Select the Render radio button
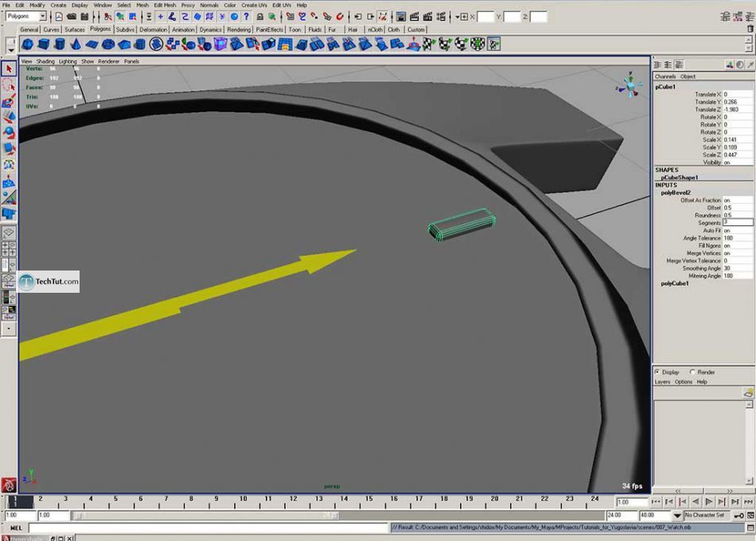756x541 pixels. [692, 372]
